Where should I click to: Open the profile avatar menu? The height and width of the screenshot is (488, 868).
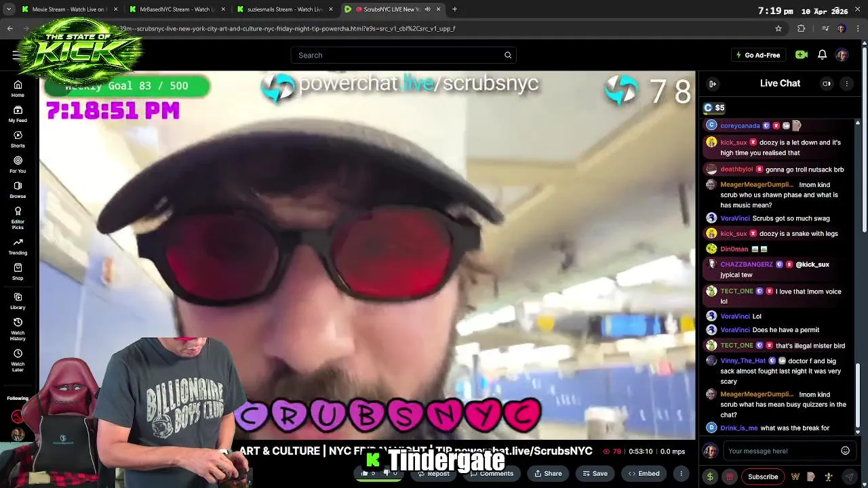coord(842,55)
